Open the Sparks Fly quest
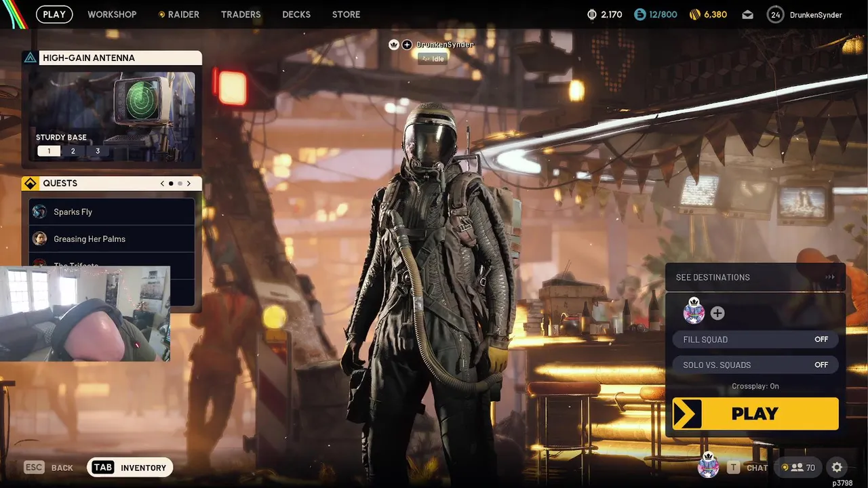Viewport: 868px width, 488px height. coord(112,211)
